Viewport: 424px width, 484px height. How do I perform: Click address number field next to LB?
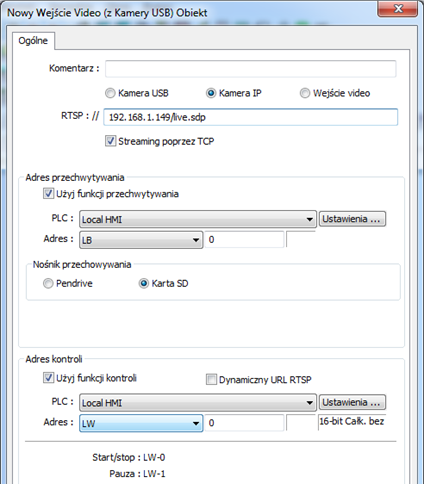[244, 240]
